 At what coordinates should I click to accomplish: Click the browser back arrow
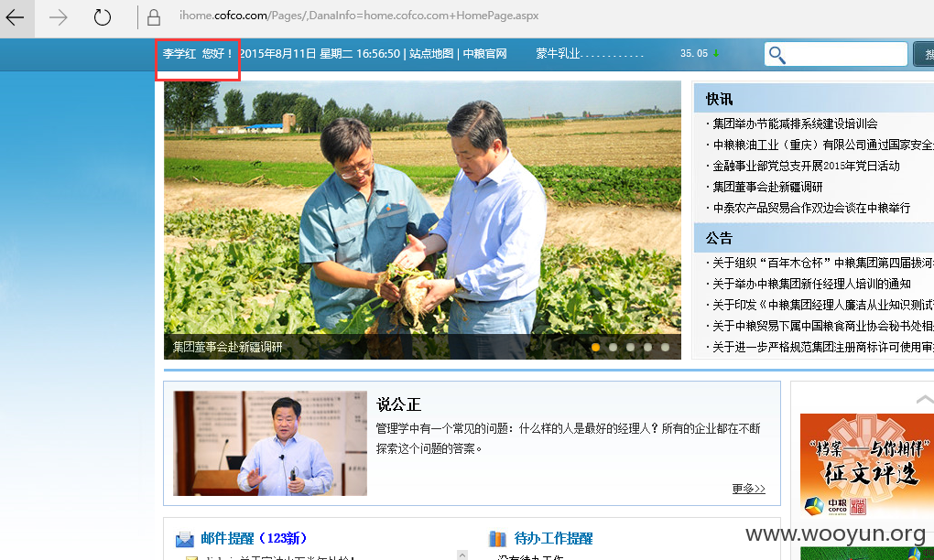click(15, 18)
